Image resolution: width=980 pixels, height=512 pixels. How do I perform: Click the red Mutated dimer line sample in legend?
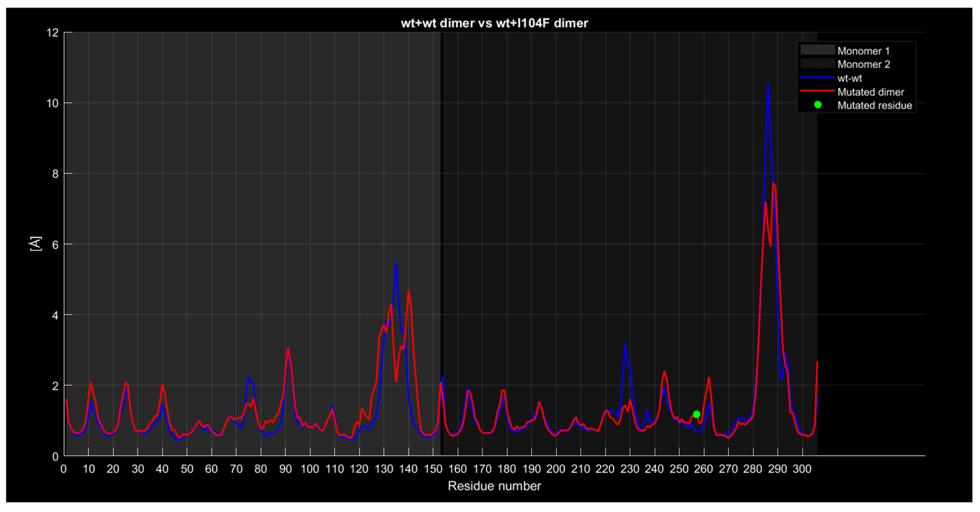(x=817, y=91)
